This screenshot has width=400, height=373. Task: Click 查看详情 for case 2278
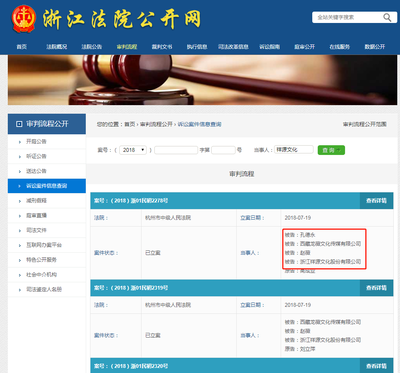click(x=376, y=201)
